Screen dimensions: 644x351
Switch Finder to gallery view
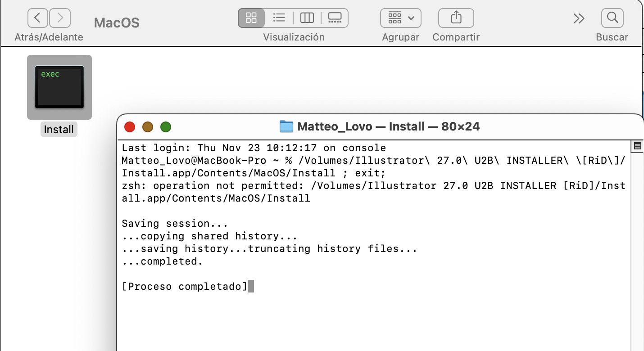[335, 18]
